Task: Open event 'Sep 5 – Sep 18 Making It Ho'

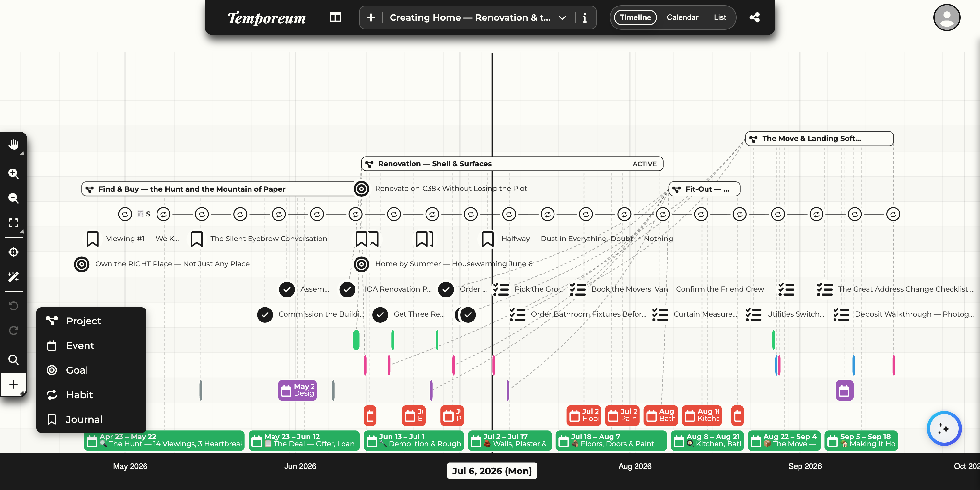Action: (x=861, y=440)
